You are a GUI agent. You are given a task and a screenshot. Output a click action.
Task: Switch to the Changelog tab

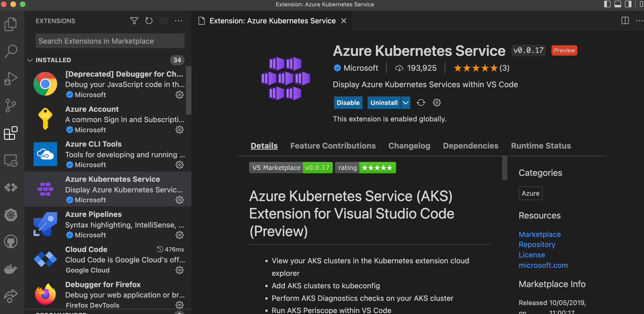tap(409, 145)
